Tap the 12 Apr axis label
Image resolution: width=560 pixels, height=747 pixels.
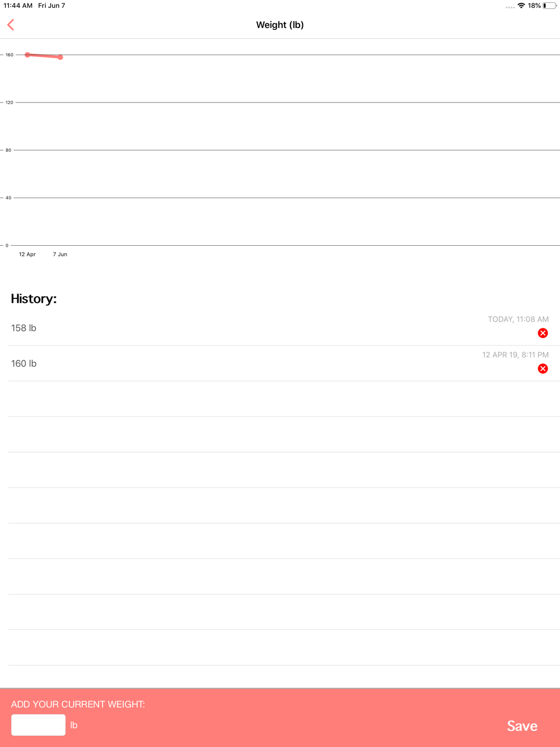point(27,254)
